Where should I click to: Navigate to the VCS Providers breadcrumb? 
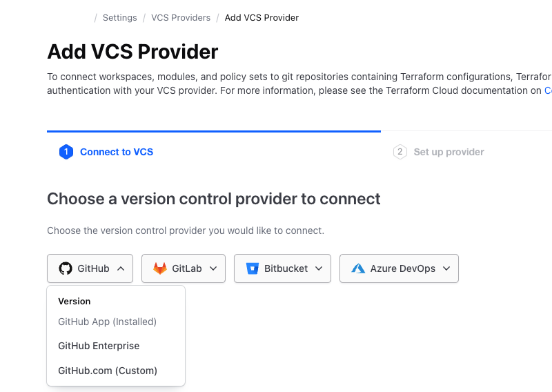point(181,18)
